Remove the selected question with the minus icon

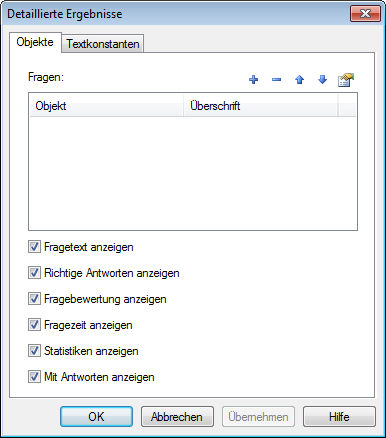(276, 80)
